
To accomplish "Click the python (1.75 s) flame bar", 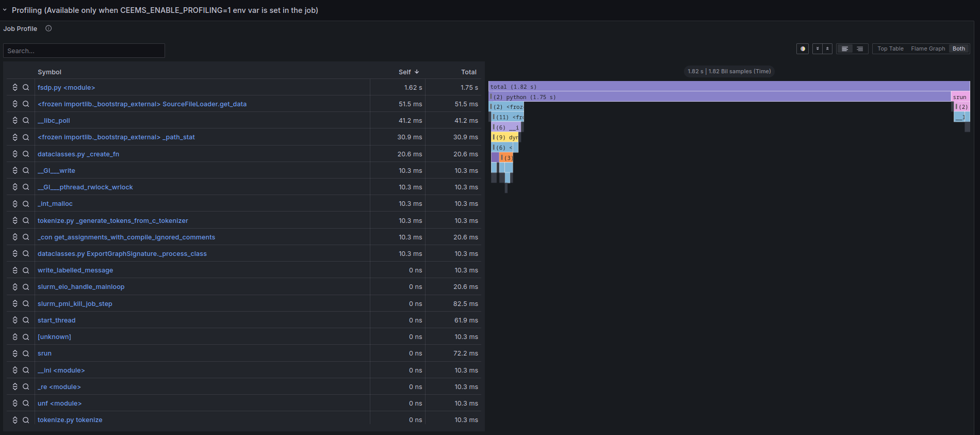I will [x=719, y=97].
